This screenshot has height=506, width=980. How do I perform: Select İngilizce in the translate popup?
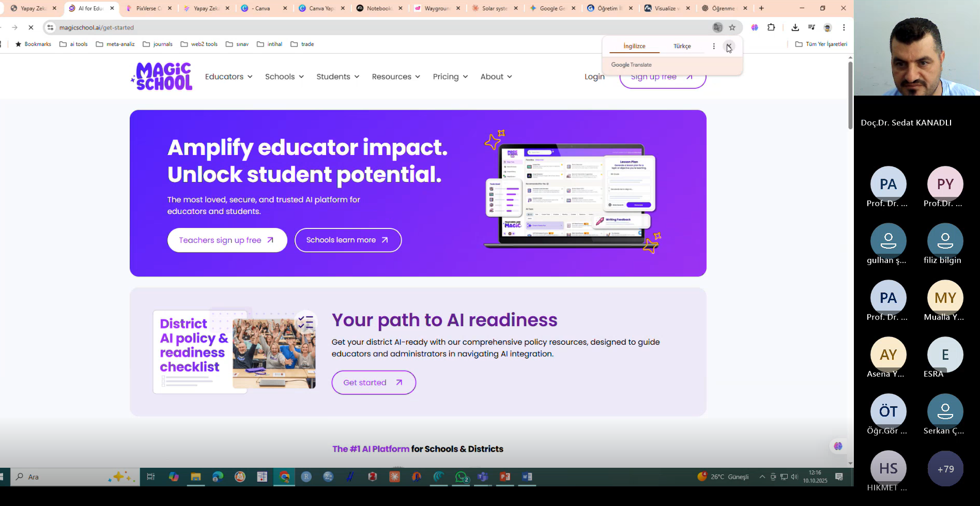634,46
